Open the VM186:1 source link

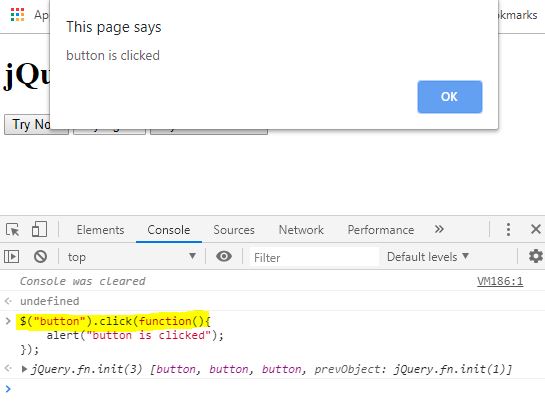click(500, 281)
